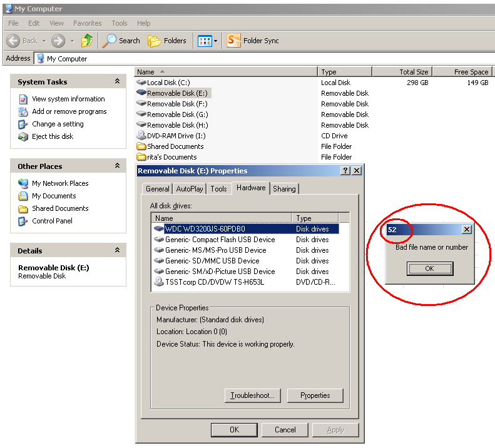Launch Folder Sync from toolbar

pos(253,41)
